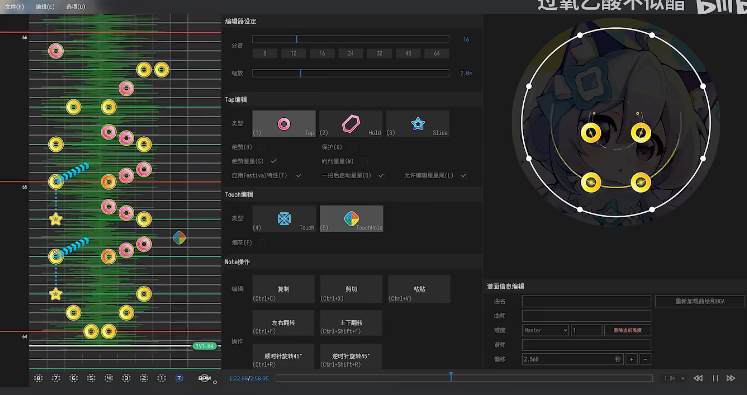Open the 选项(O) menu

click(76, 7)
